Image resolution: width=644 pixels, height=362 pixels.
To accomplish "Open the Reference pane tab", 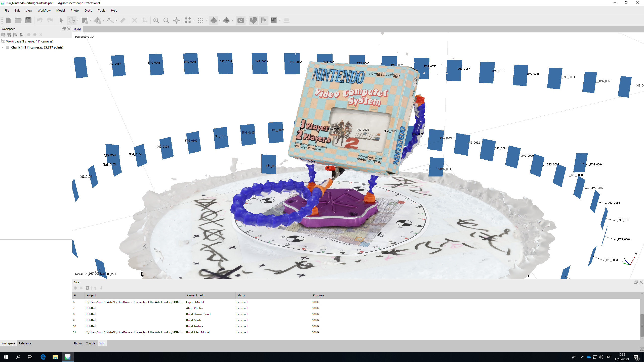I will point(25,343).
